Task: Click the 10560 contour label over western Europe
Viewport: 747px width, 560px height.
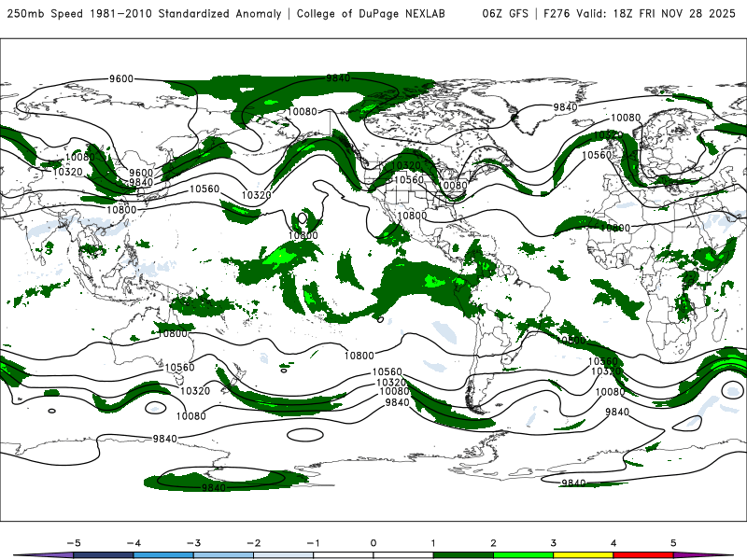Action: click(x=597, y=155)
